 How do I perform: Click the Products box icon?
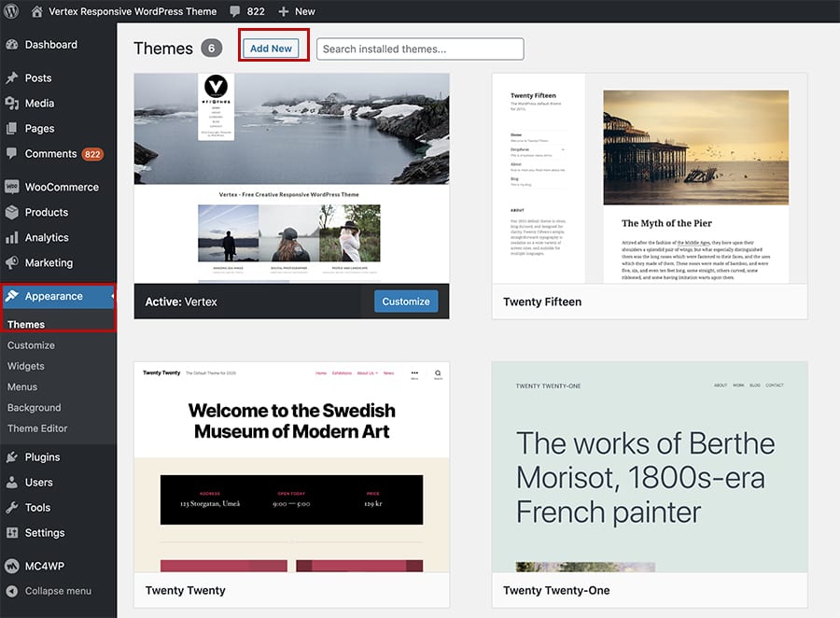(12, 212)
